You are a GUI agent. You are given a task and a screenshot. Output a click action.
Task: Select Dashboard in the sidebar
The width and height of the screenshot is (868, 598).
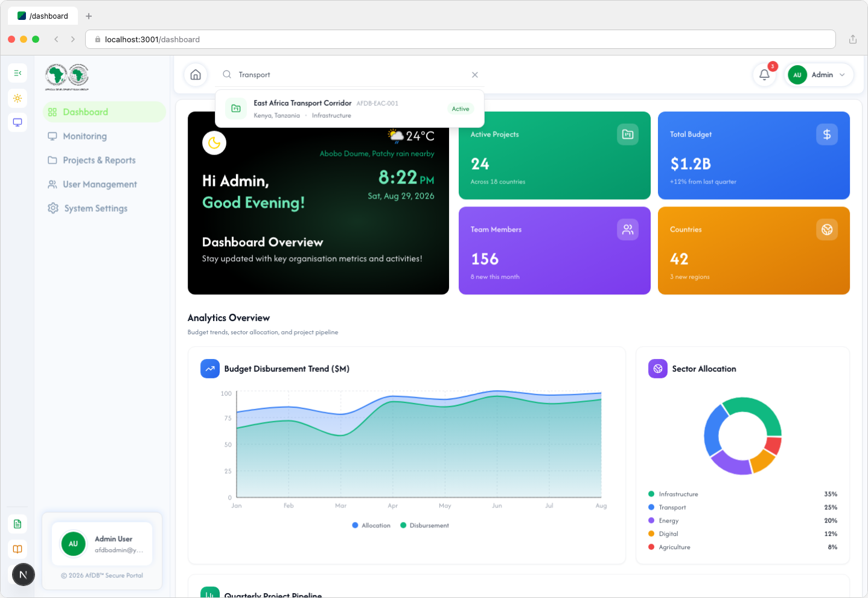pyautogui.click(x=104, y=112)
